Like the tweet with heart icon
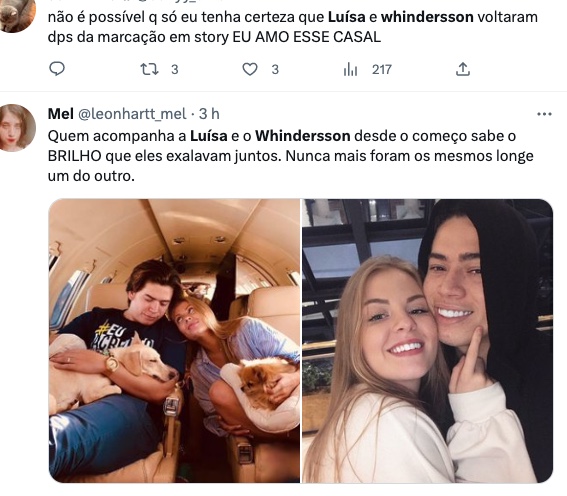 [x=250, y=69]
